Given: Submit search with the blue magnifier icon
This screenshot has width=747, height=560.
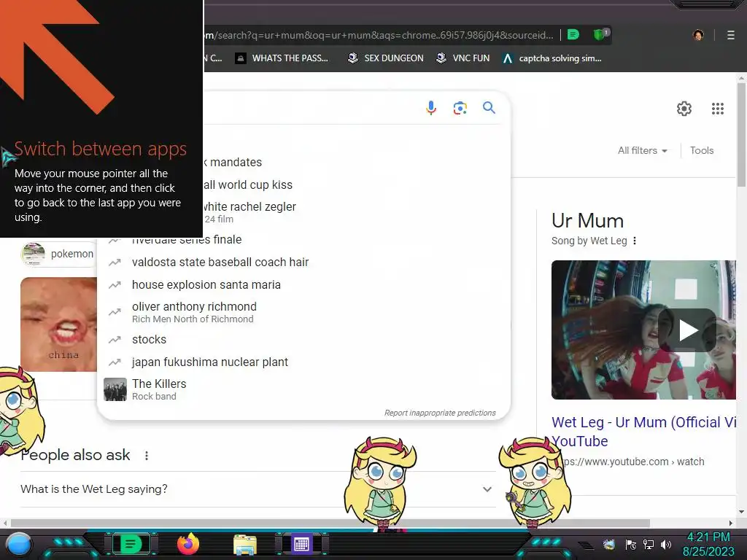Looking at the screenshot, I should coord(489,108).
